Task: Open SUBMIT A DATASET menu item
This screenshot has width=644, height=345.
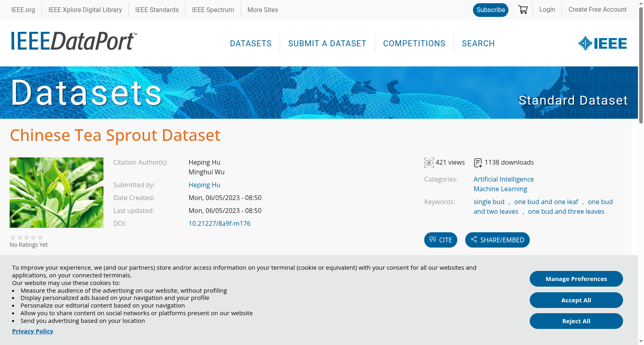Action: click(327, 43)
